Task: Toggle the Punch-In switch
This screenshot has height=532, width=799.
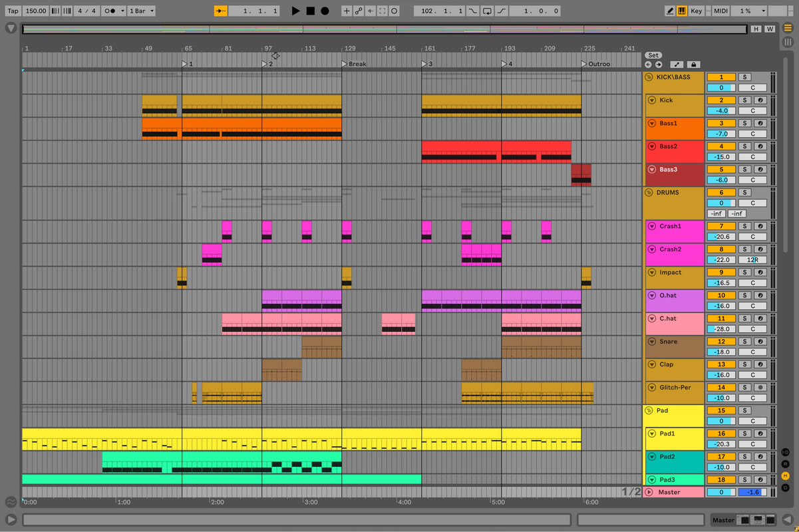Action: [472, 11]
